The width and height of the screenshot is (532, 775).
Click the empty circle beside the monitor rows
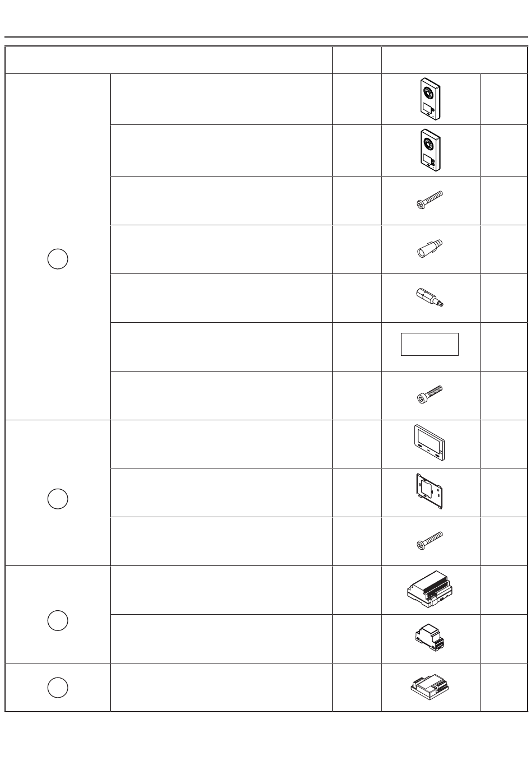[57, 499]
